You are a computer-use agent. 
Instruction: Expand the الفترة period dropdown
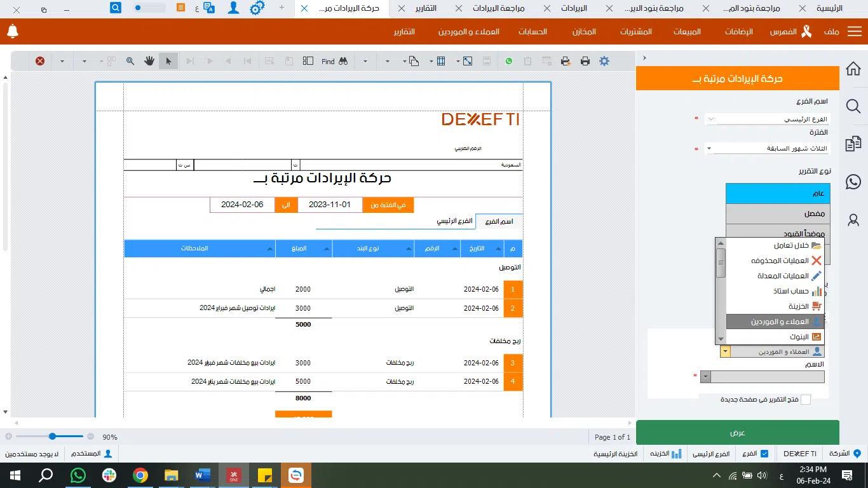click(x=710, y=149)
